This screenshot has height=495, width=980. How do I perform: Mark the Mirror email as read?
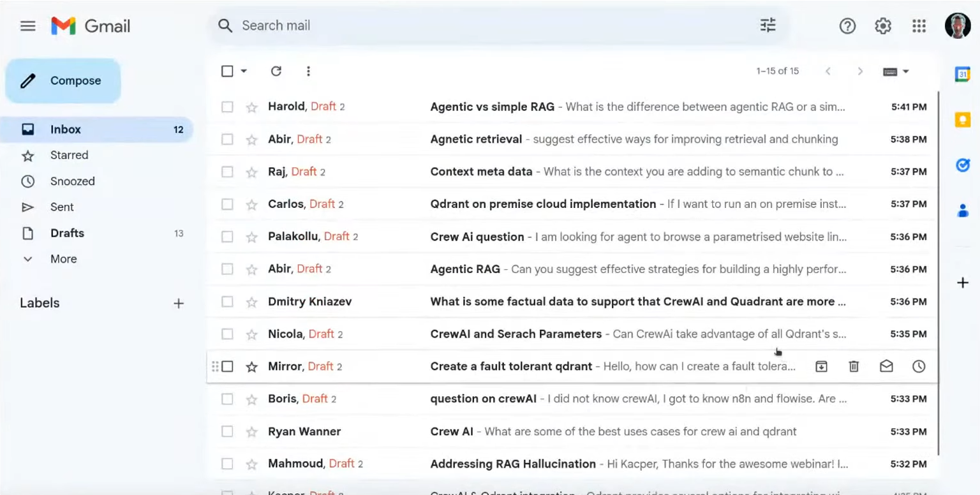[x=886, y=366]
